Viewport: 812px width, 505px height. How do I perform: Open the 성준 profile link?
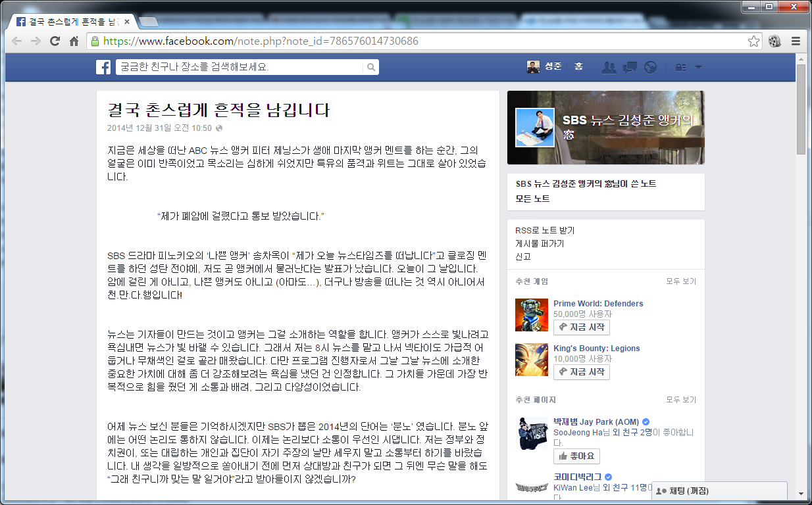553,67
